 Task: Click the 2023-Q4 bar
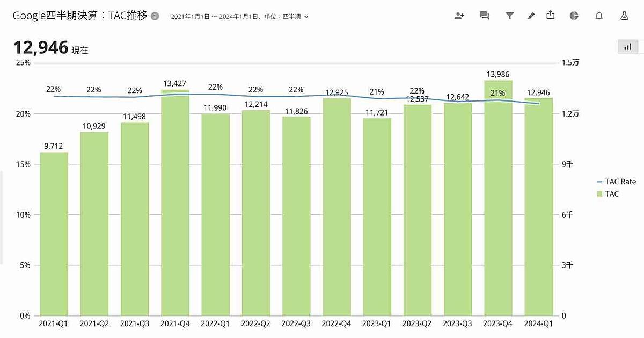pos(499,198)
